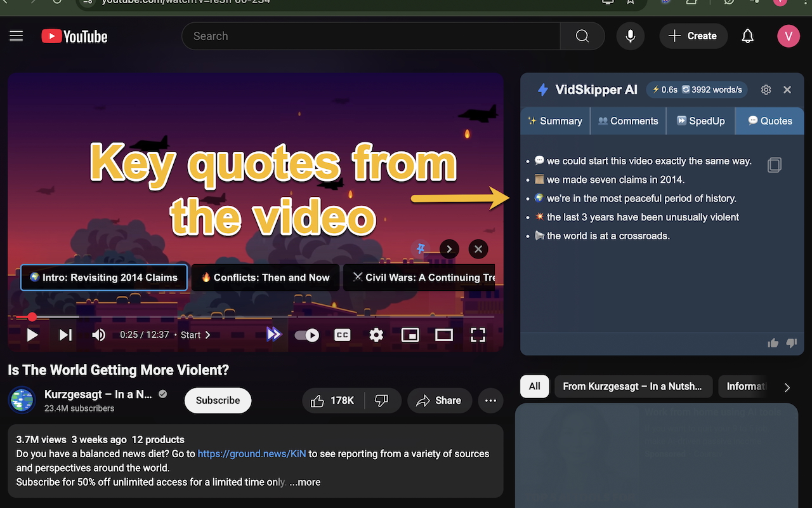The height and width of the screenshot is (508, 812).
Task: Give the quotes a thumbs up in VidSkipper
Action: (773, 343)
